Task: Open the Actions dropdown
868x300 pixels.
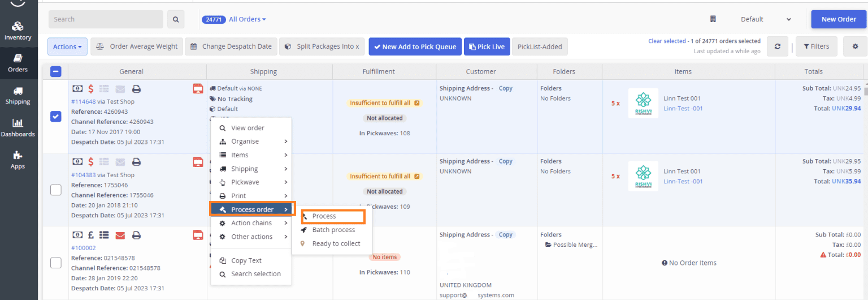Action: pos(67,46)
